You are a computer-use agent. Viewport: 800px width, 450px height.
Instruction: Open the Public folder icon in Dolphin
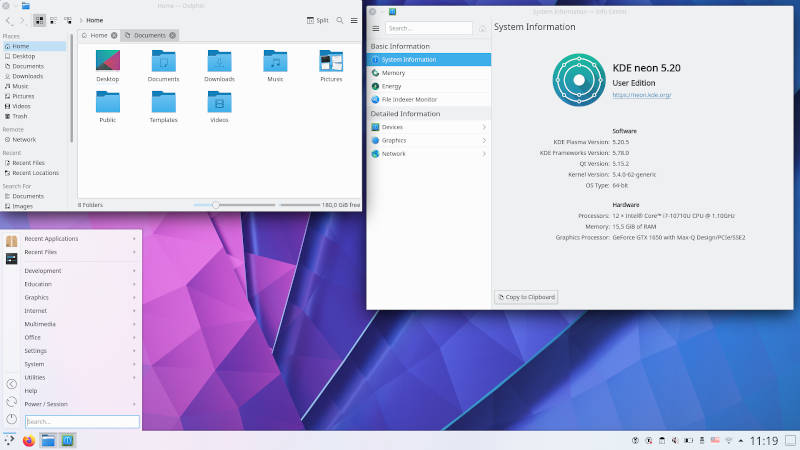coord(108,102)
